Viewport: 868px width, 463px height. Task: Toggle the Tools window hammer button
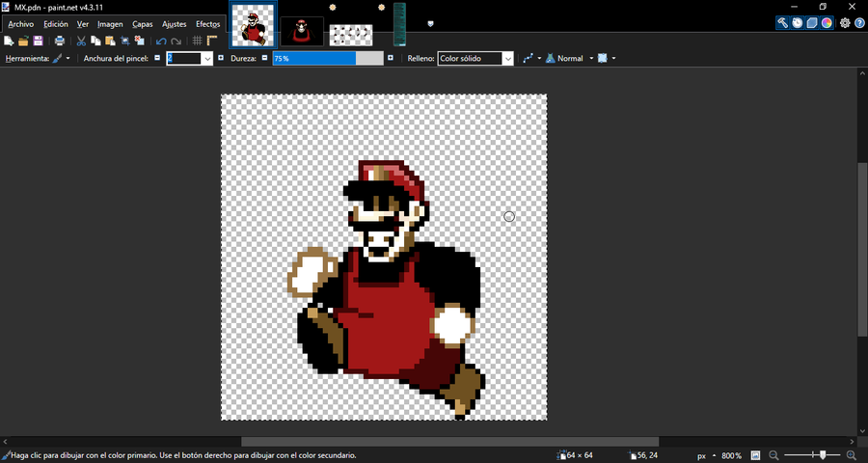click(x=783, y=23)
